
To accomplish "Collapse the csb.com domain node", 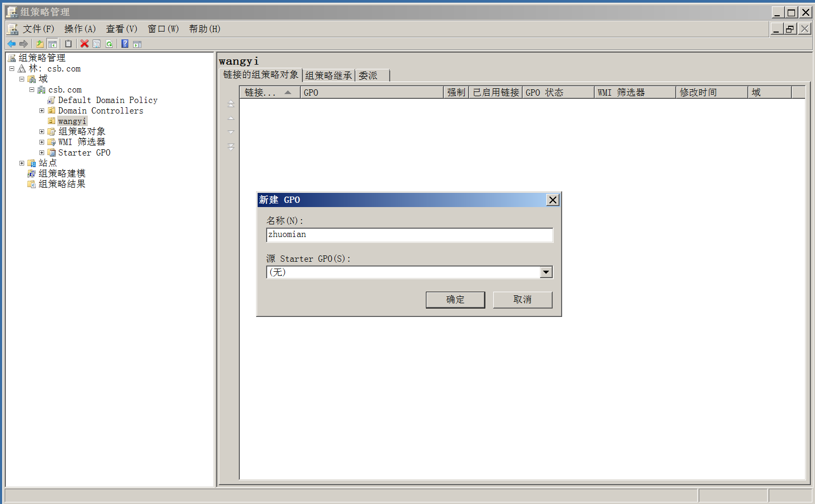I will tap(32, 89).
